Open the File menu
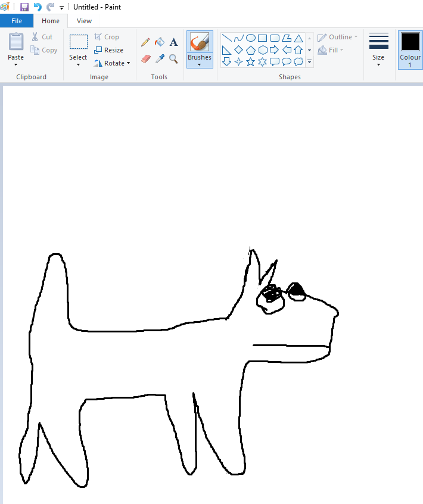Image resolution: width=423 pixels, height=504 pixels. [17, 21]
